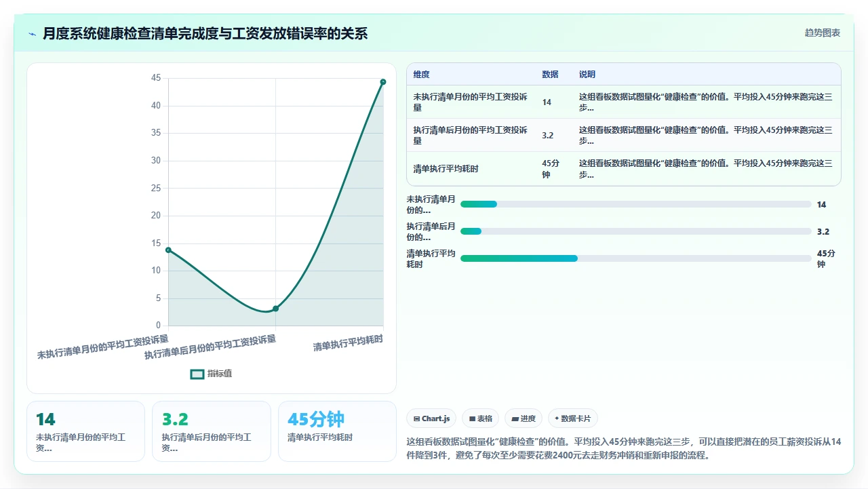The image size is (868, 489).
Task: Click the icon inside the 数据卡片 chip
Action: point(557,418)
